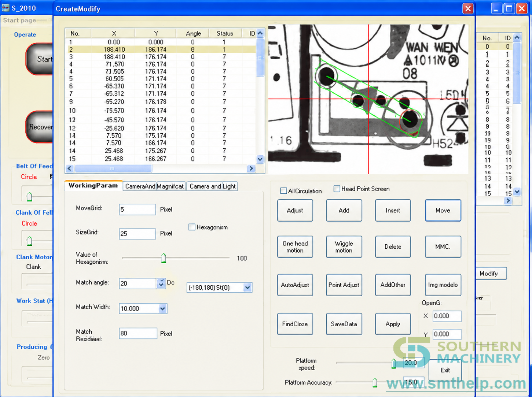Click the AutoAdjust button
This screenshot has width=532, height=397.
coord(295,285)
